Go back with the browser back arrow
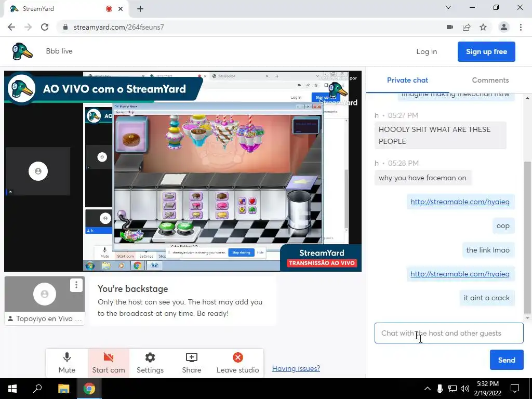Screen dimensions: 532x399 11,27
